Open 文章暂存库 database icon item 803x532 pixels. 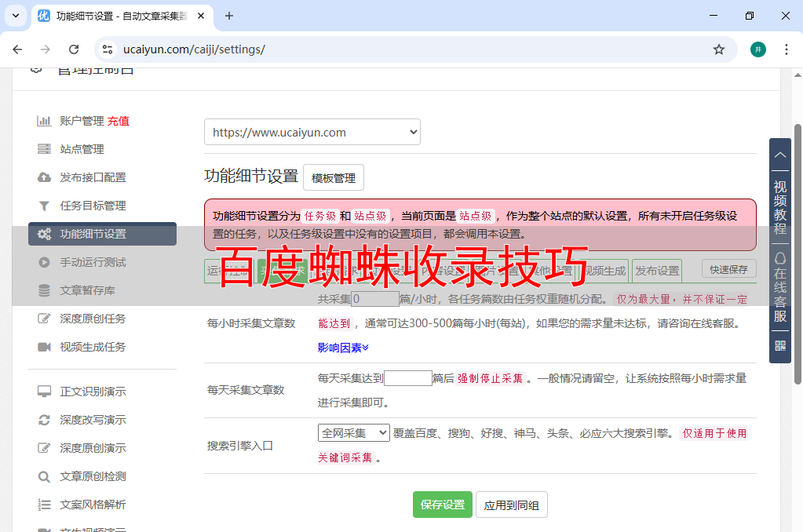click(x=44, y=290)
